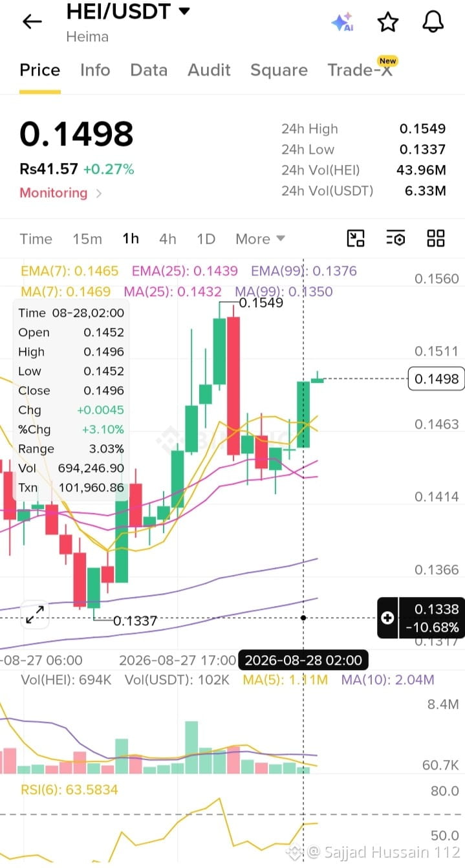The height and width of the screenshot is (868, 465).
Task: Tap the RSI(6): 63.5834 label
Action: point(70,789)
